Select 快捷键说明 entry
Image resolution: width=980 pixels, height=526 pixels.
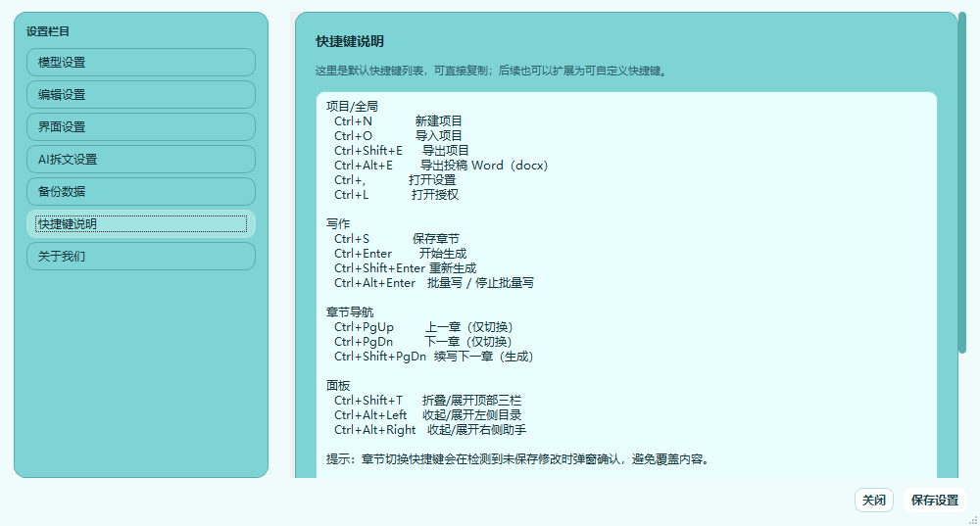point(140,223)
